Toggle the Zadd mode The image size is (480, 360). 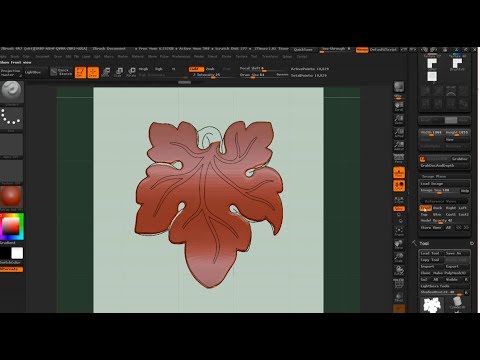pyautogui.click(x=196, y=69)
